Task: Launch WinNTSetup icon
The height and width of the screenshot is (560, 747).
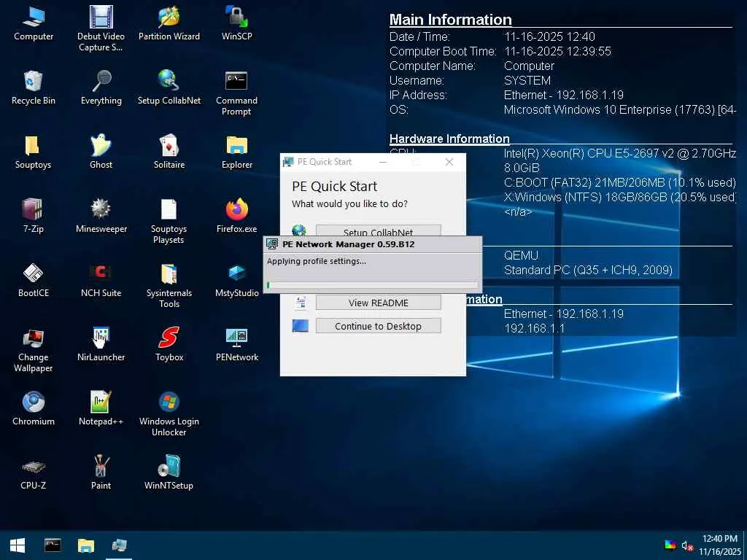Action: click(169, 472)
